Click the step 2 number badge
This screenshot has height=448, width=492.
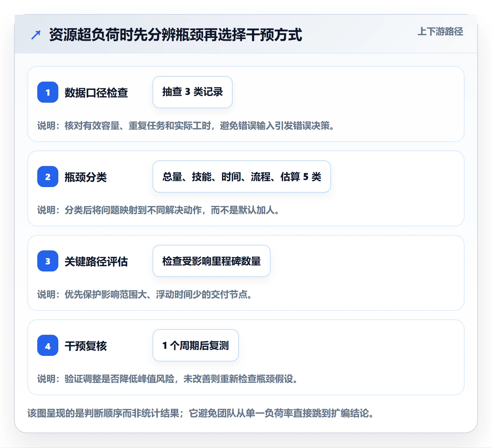click(48, 177)
